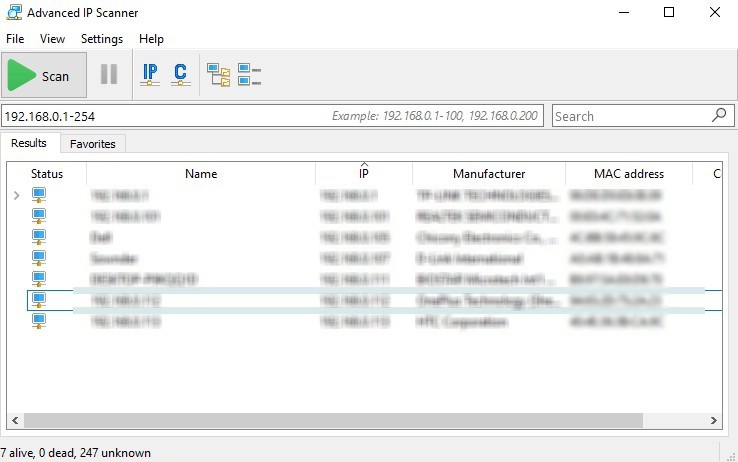738x462 pixels.
Task: Maximize the Advanced IP Scanner window
Action: (x=669, y=12)
